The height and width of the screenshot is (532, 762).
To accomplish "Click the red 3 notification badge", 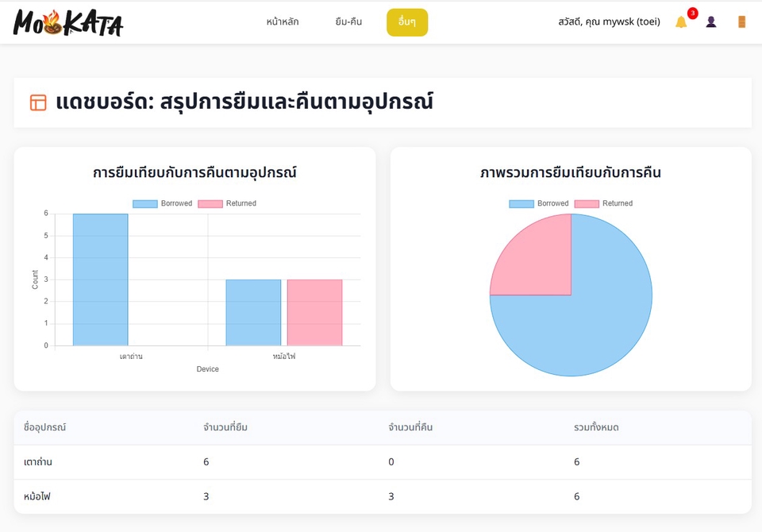I will (x=691, y=12).
